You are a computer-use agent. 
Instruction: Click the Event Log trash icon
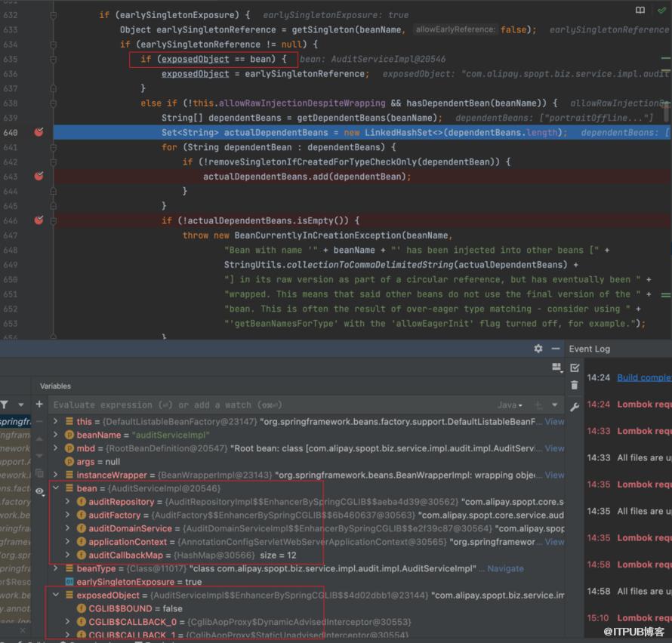(575, 386)
